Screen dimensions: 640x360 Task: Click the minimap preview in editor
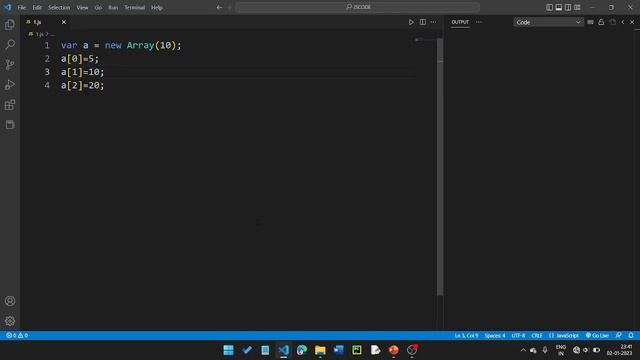(x=425, y=40)
